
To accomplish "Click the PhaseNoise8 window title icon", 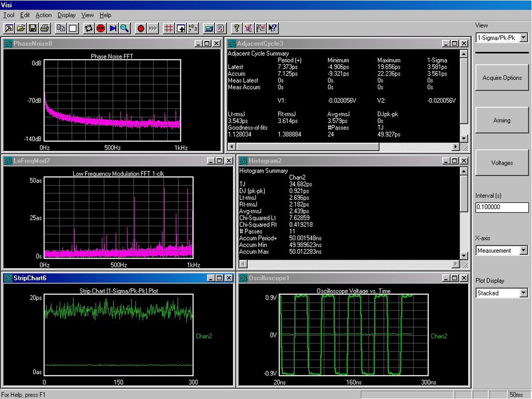I will click(8, 44).
